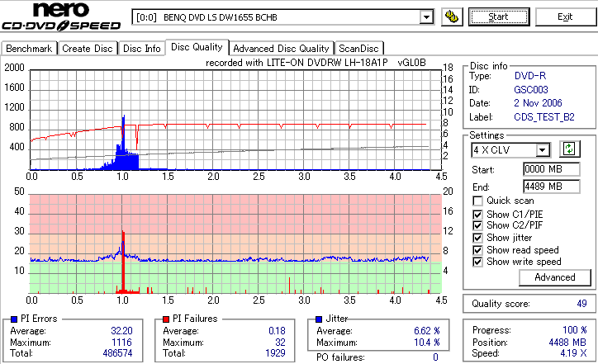Screen dimensions: 598x364
Task: Uncheck Show C1/PIE
Action: pos(477,215)
